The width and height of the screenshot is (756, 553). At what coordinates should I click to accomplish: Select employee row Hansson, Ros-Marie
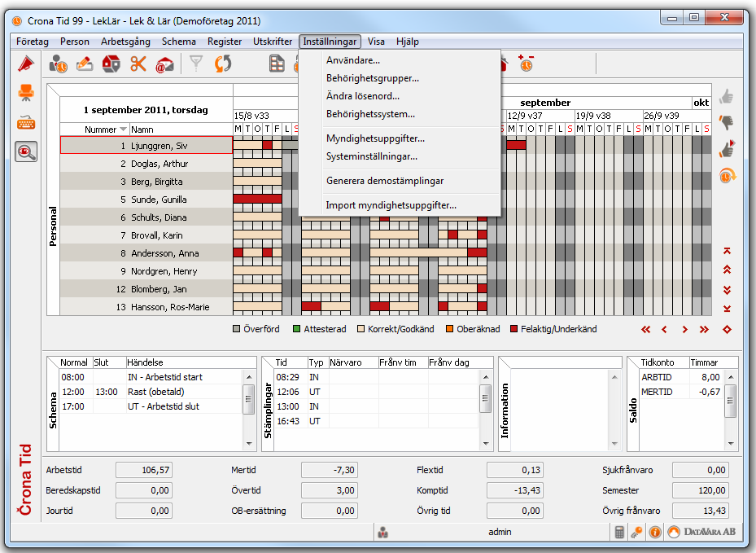click(146, 307)
